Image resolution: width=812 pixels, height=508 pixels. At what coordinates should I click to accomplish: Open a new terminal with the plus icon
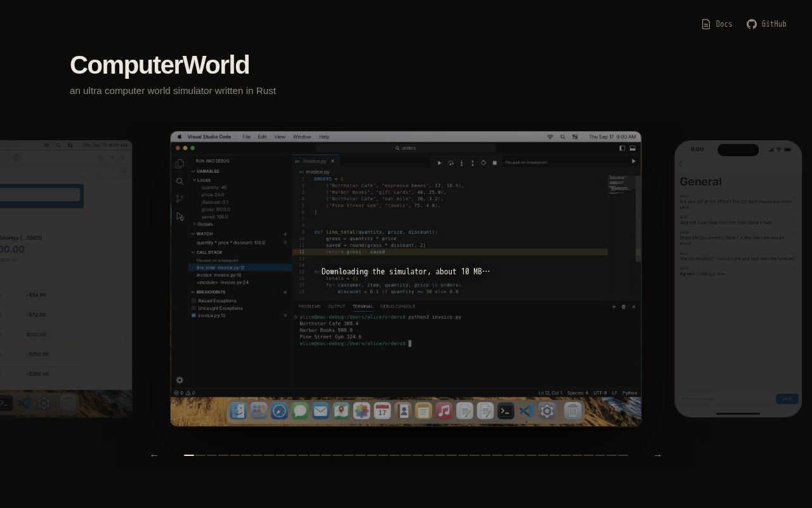pyautogui.click(x=613, y=307)
